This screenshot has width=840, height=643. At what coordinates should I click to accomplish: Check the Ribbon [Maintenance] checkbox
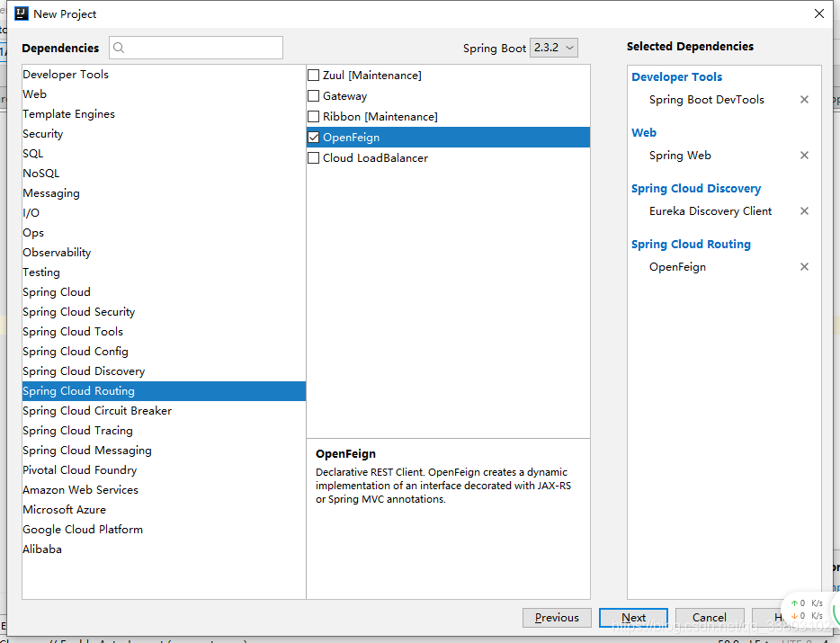313,117
